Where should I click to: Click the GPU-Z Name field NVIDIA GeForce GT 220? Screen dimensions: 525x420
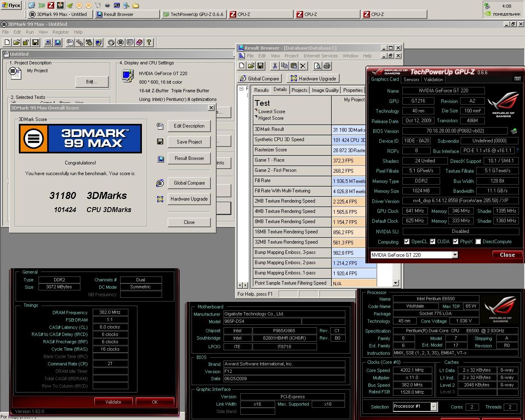tap(443, 91)
